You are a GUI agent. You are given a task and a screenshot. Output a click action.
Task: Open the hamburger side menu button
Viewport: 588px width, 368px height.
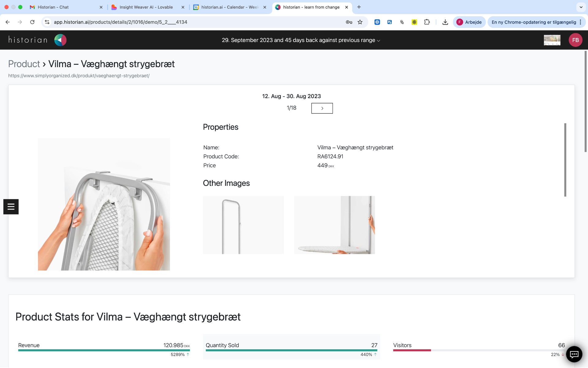point(11,207)
